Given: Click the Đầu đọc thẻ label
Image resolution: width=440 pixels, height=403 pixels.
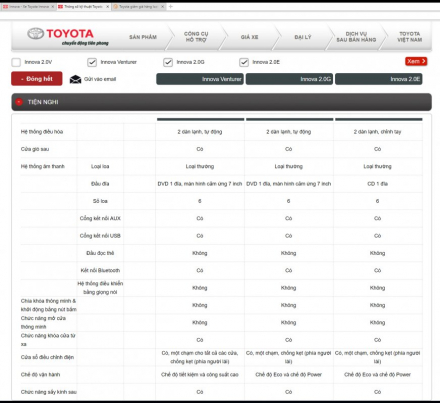Looking at the screenshot, I should (x=100, y=253).
